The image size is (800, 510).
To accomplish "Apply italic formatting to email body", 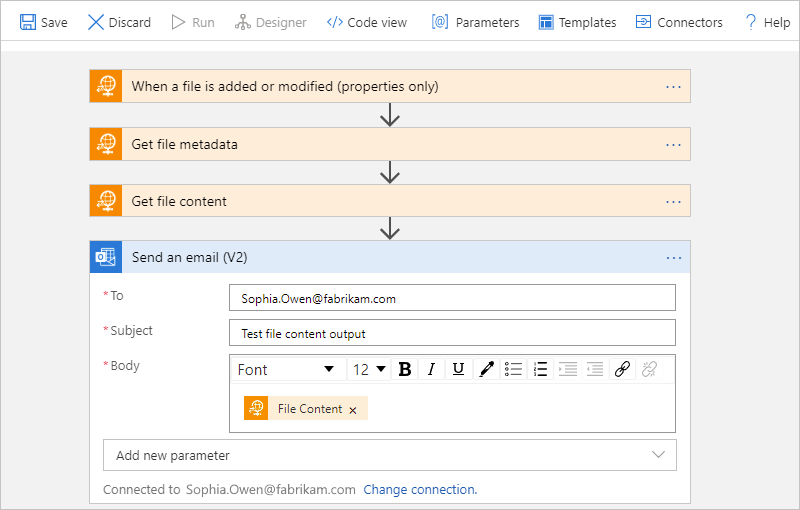I will pos(431,369).
